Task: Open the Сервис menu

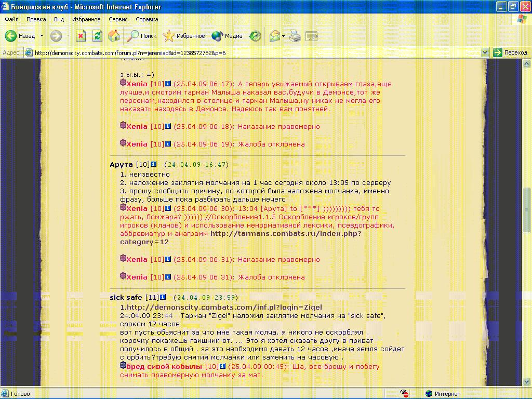Action: point(118,19)
